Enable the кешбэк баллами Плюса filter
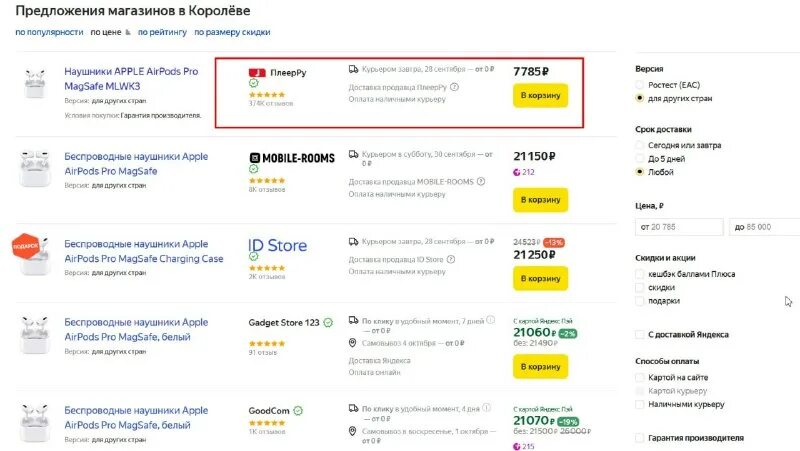 pos(640,274)
